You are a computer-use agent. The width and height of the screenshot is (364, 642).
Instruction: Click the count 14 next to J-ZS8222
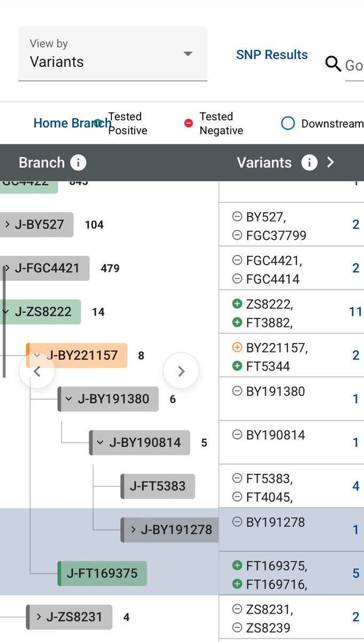tap(98, 312)
